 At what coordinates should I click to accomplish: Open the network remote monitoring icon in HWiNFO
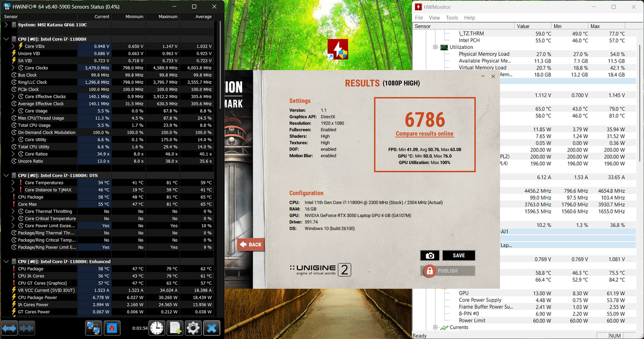[x=94, y=328]
